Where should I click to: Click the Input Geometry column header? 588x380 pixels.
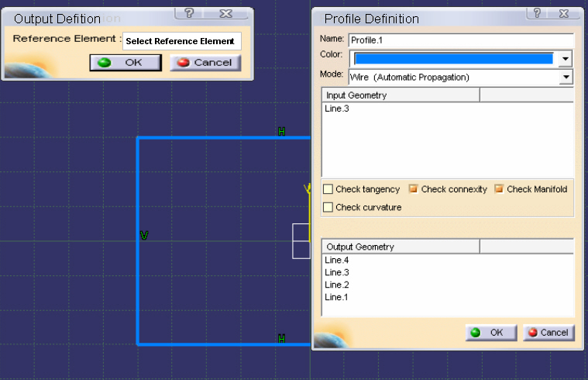pos(401,95)
